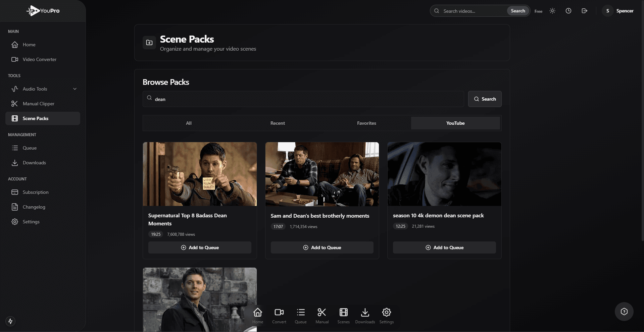Open season 10 demon dean thumbnail
Screen dimensions: 644x332
(444, 174)
